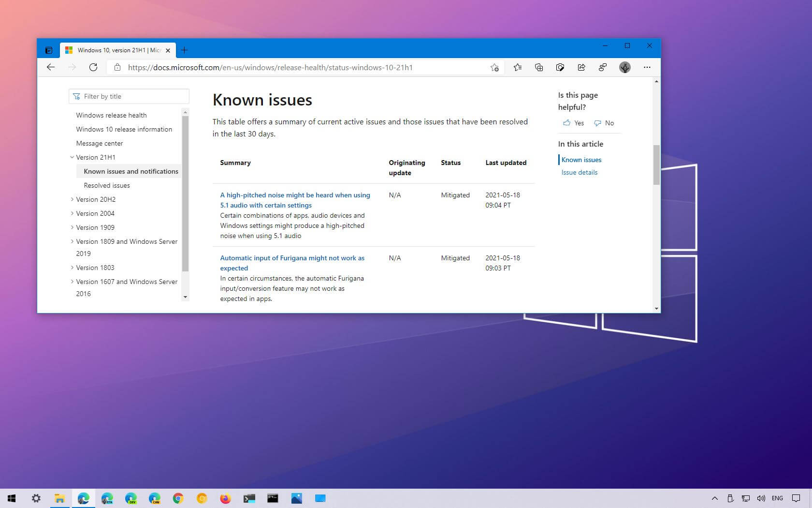The image size is (812, 508).
Task: Open browser Settings and more menu
Action: 647,67
